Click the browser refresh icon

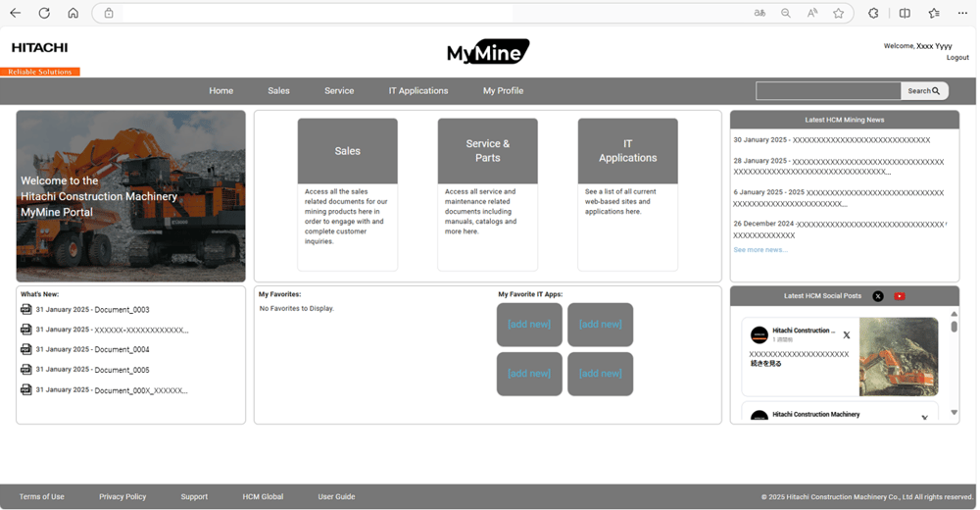[44, 13]
